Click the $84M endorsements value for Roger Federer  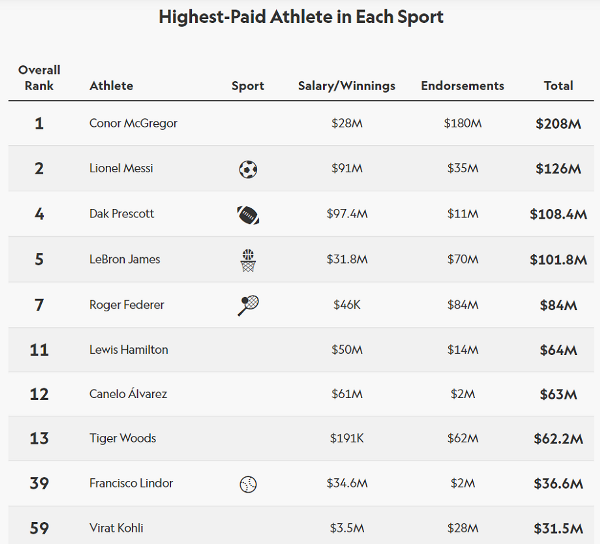pyautogui.click(x=463, y=305)
